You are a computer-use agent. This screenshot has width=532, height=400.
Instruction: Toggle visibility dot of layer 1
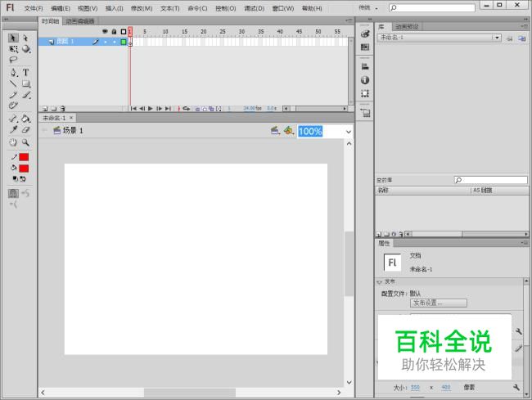point(106,42)
